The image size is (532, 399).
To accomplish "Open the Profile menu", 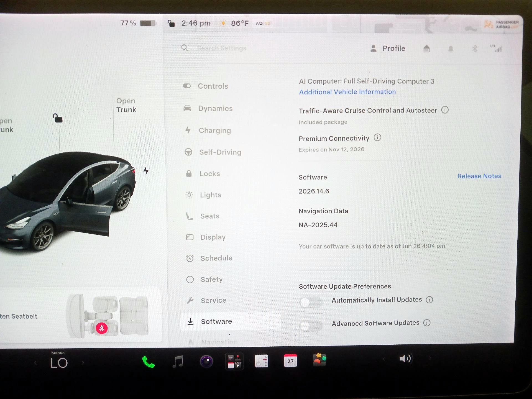I will point(388,48).
